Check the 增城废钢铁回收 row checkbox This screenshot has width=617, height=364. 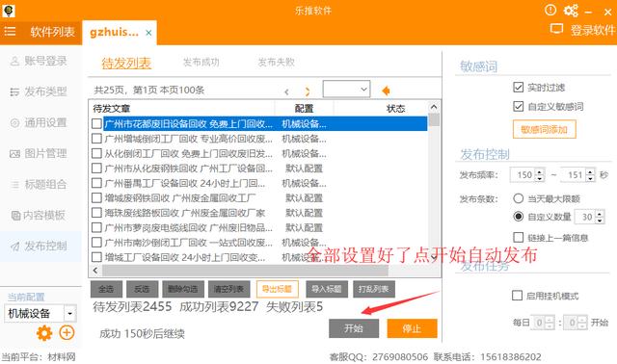(x=96, y=197)
